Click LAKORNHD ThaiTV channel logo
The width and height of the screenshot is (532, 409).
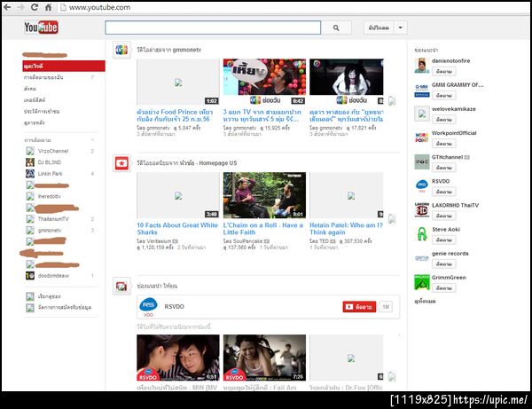pyautogui.click(x=422, y=210)
